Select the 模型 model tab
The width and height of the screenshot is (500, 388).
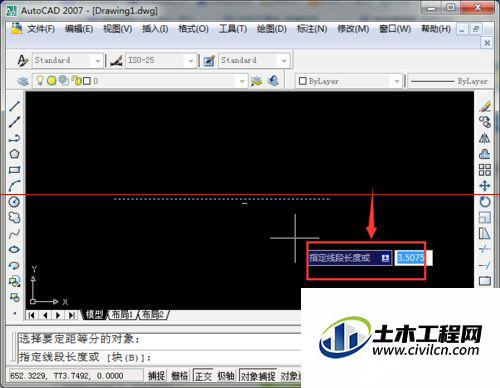click(94, 315)
